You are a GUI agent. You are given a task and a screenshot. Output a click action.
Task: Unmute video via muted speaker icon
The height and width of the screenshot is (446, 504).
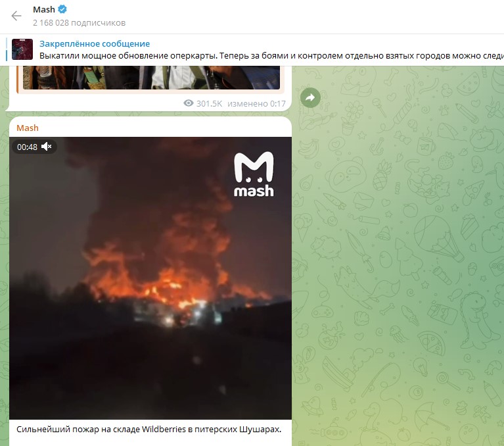click(x=46, y=147)
